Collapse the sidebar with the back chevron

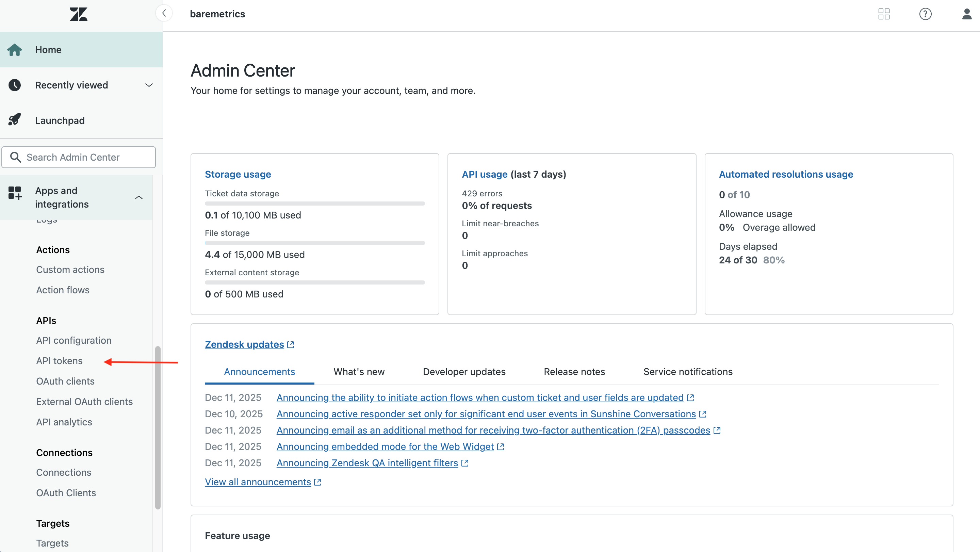164,13
